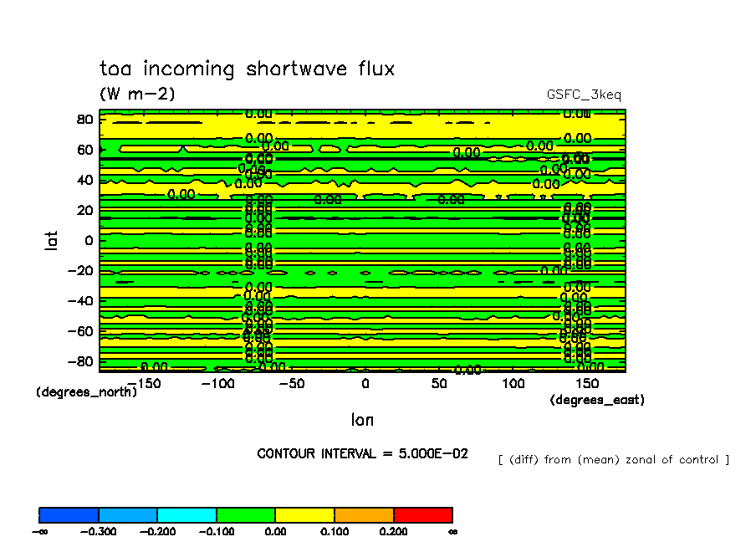Click the '-20' latitude tick label
The image size is (756, 547).
point(80,271)
